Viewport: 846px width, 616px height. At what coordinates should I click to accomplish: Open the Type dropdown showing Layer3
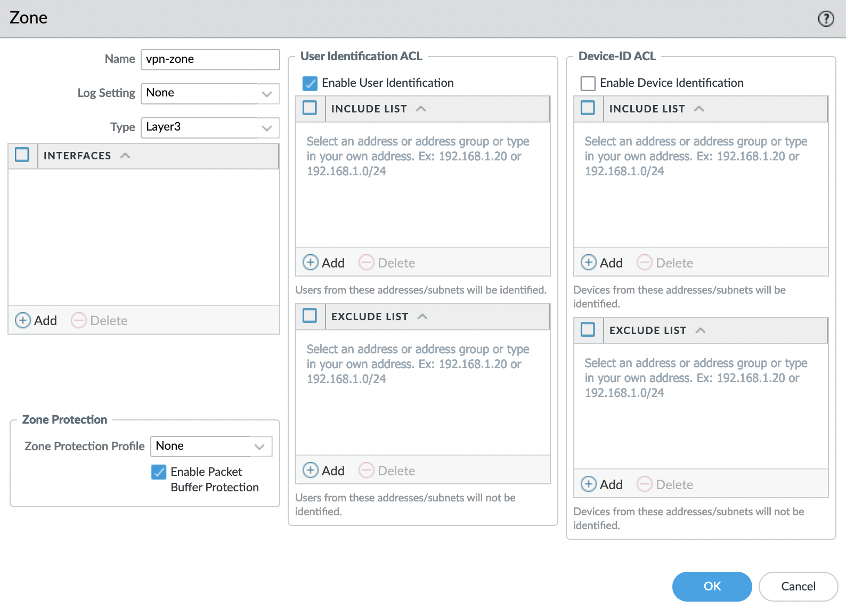pyautogui.click(x=267, y=127)
